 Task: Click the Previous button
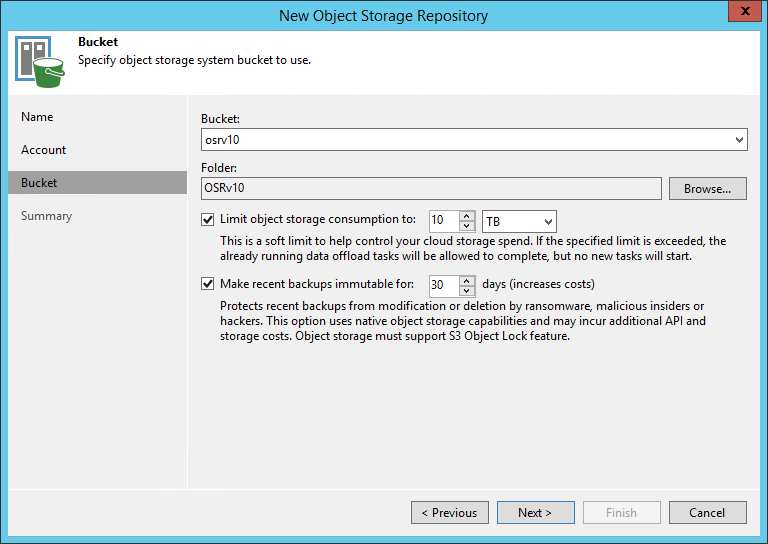tap(449, 513)
